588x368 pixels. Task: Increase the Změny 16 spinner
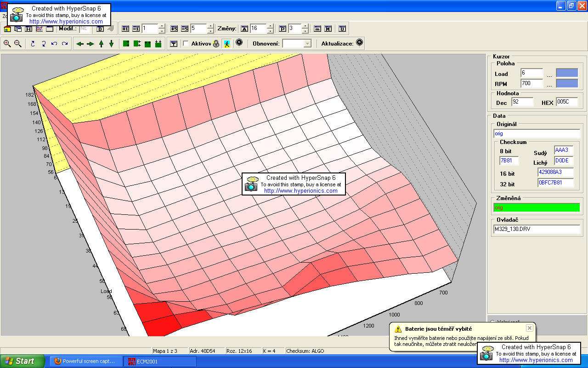coord(270,26)
